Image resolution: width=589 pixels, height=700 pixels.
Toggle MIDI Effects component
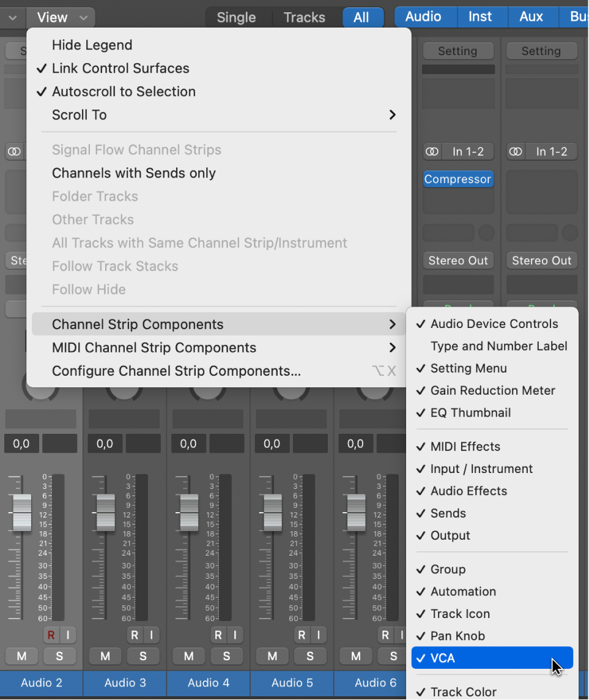pyautogui.click(x=492, y=447)
